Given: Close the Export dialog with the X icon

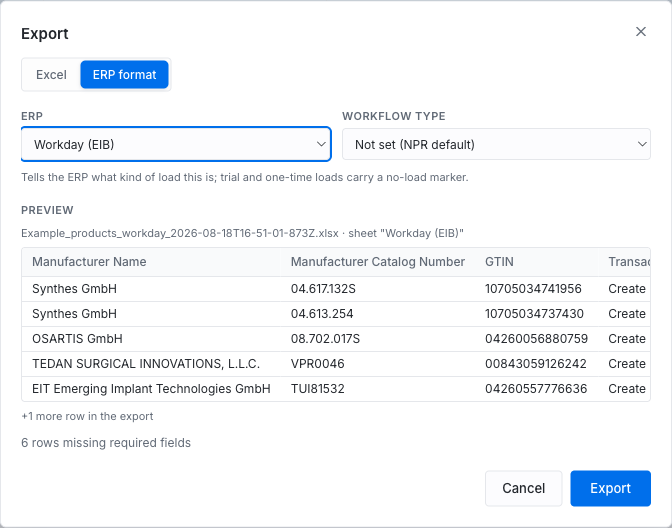Looking at the screenshot, I should point(641,32).
